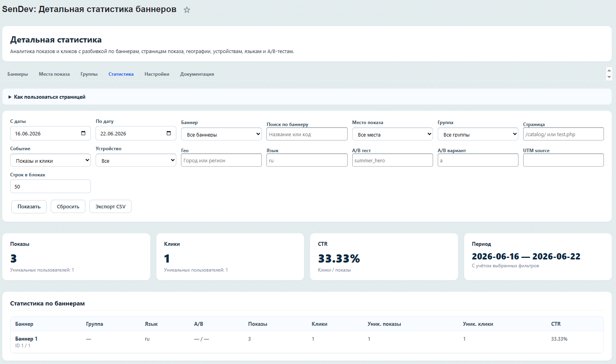This screenshot has height=364, width=616.
Task: Click the tabs scroll up arrow
Action: point(609,71)
